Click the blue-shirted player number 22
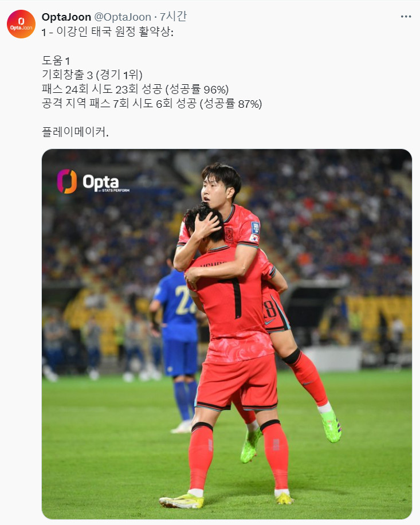420x525 pixels. (x=183, y=300)
